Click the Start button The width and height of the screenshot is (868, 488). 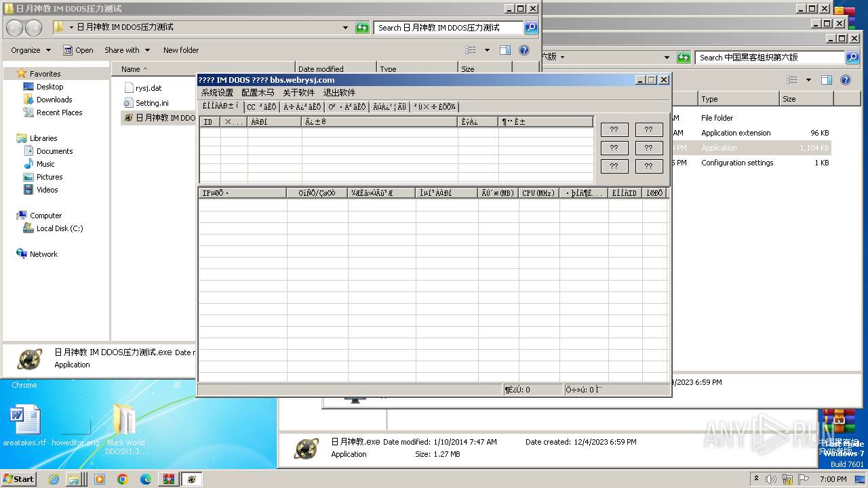click(19, 479)
